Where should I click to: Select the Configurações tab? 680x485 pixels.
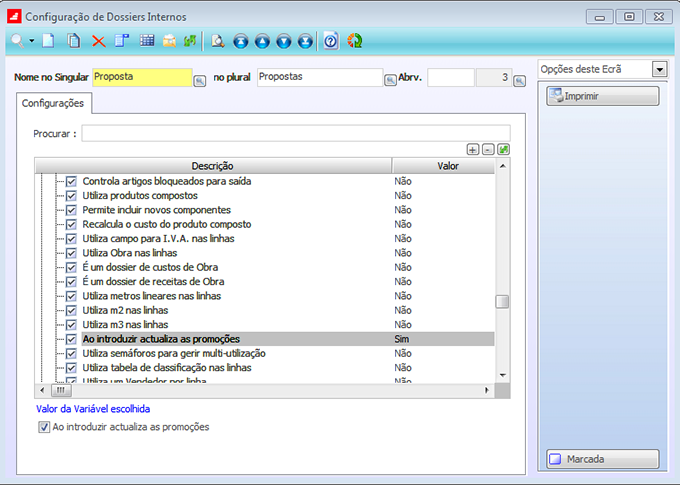(53, 103)
